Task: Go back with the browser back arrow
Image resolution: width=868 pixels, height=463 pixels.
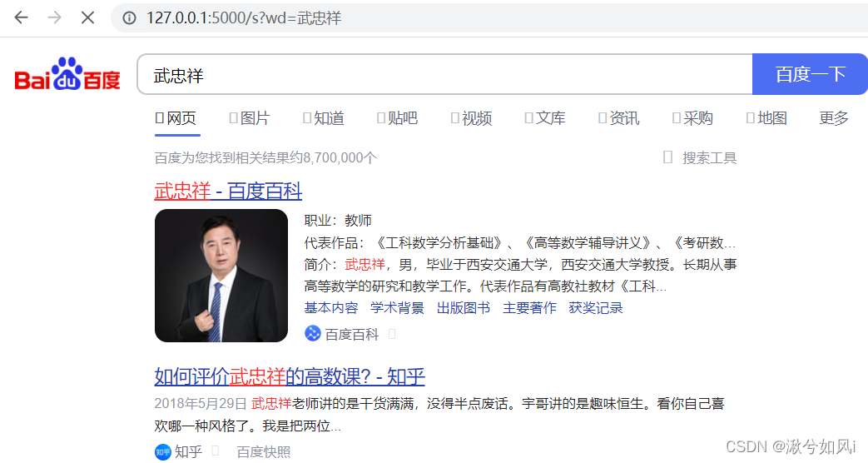Action: pos(21,17)
